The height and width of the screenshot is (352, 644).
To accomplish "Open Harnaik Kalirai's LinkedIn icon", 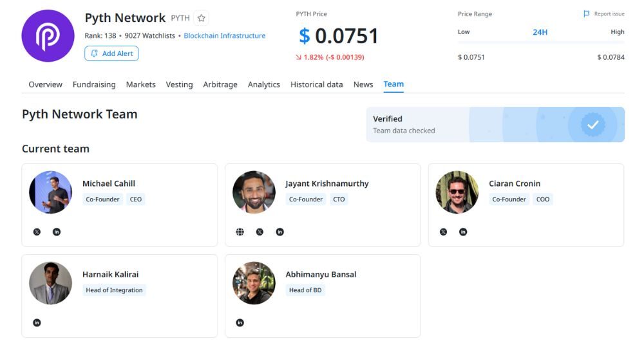I will point(37,322).
